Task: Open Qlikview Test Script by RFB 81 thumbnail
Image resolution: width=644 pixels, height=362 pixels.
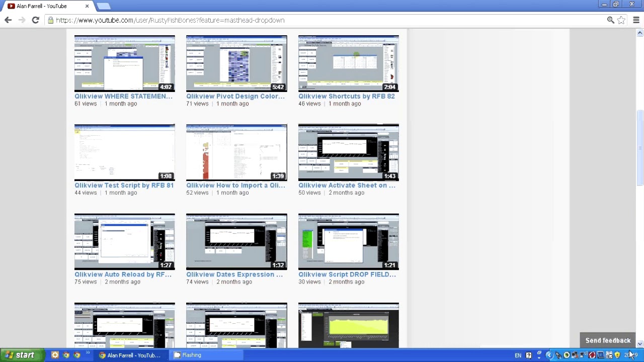Action: (125, 152)
